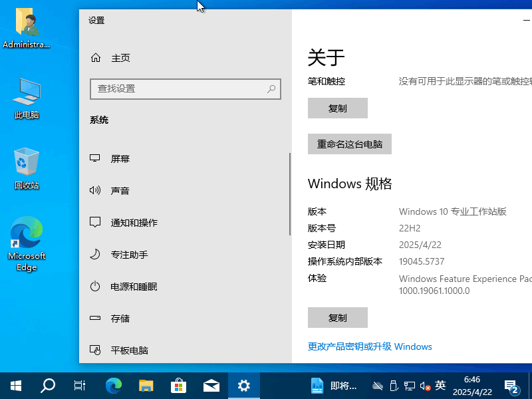This screenshot has width=532, height=399.
Task: Open 存储 settings page
Action: point(185,319)
